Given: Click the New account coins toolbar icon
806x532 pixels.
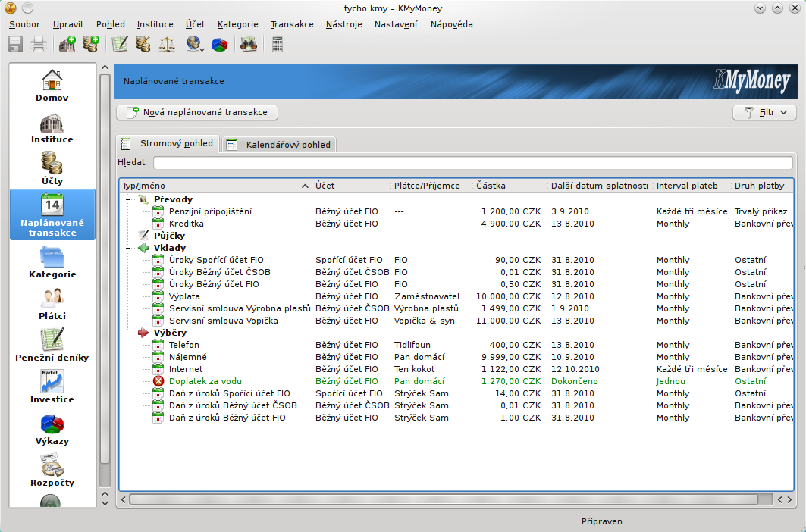Looking at the screenshot, I should (x=91, y=45).
